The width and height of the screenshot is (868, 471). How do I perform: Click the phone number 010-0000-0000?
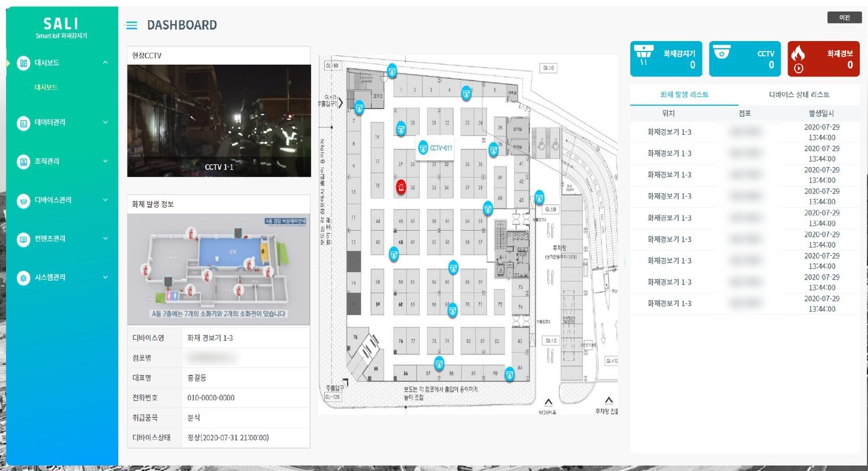coord(211,398)
